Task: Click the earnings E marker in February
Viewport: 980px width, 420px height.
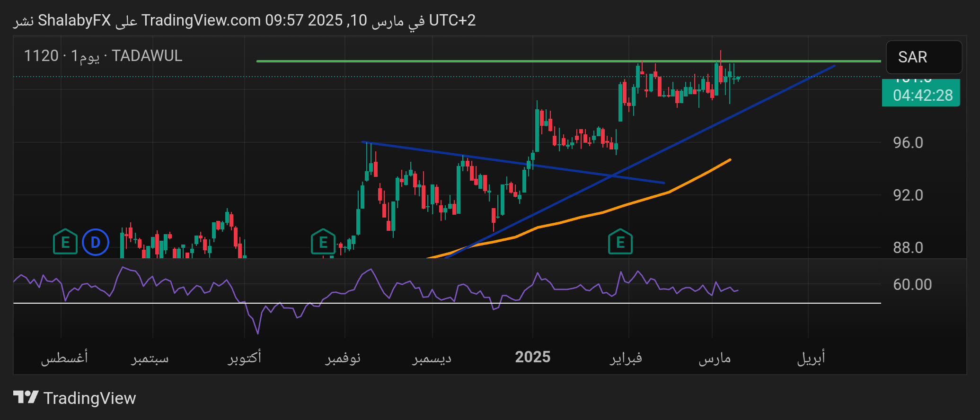Action: click(620, 242)
